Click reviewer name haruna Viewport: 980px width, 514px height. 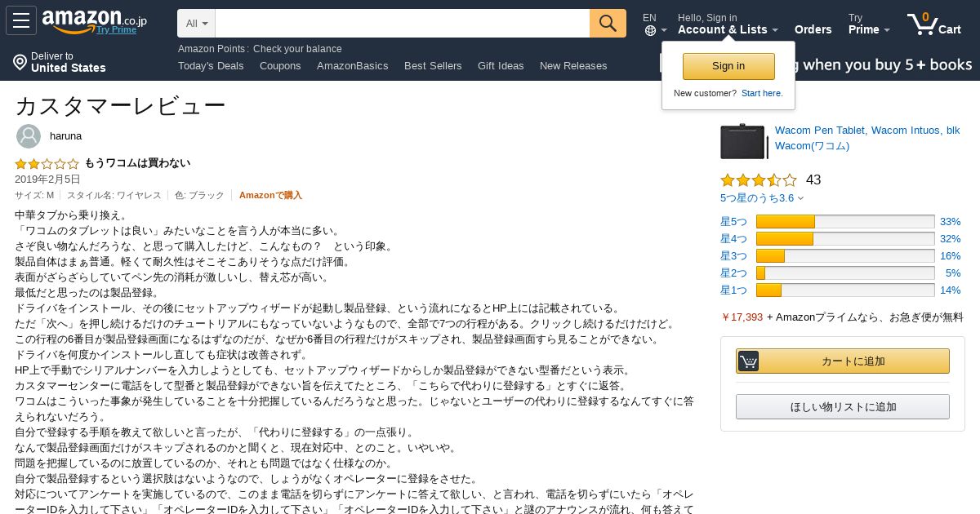point(65,136)
